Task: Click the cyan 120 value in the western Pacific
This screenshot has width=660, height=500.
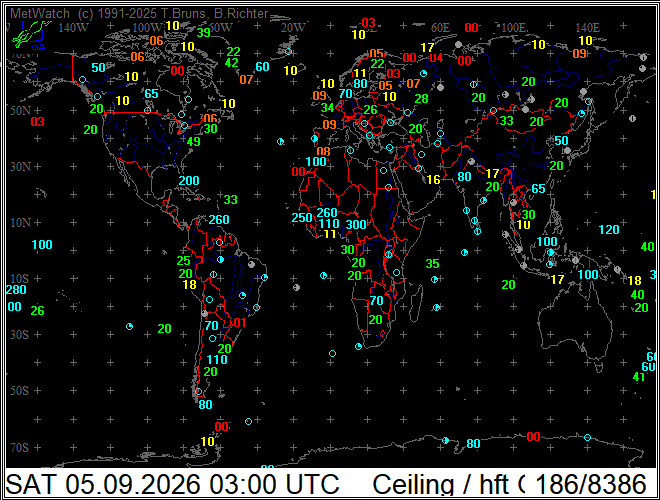Action: point(609,229)
